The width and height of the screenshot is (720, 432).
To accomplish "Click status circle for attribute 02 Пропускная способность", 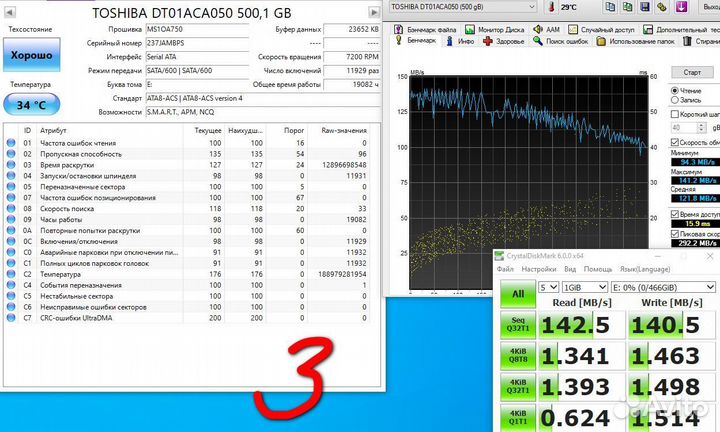I will (11, 154).
